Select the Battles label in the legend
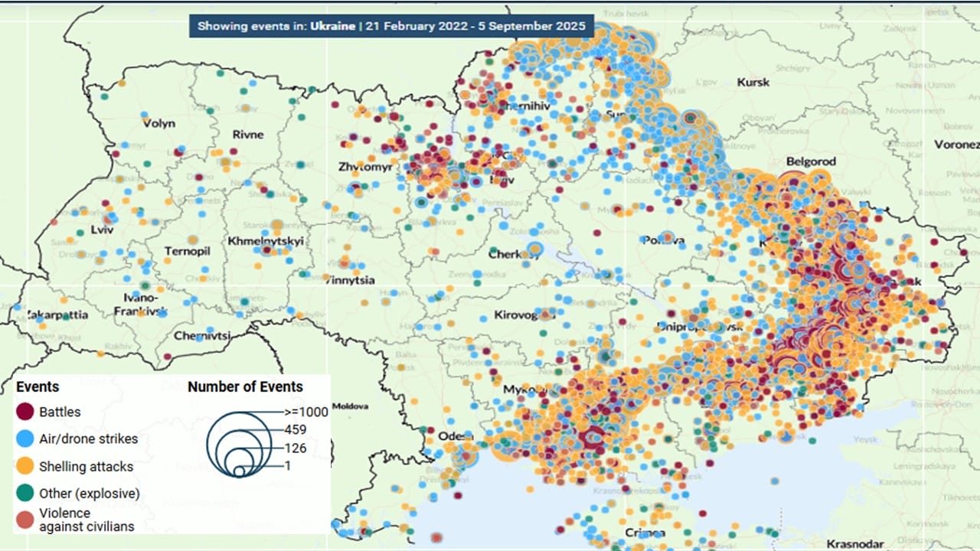Image resolution: width=980 pixels, height=551 pixels. point(60,412)
